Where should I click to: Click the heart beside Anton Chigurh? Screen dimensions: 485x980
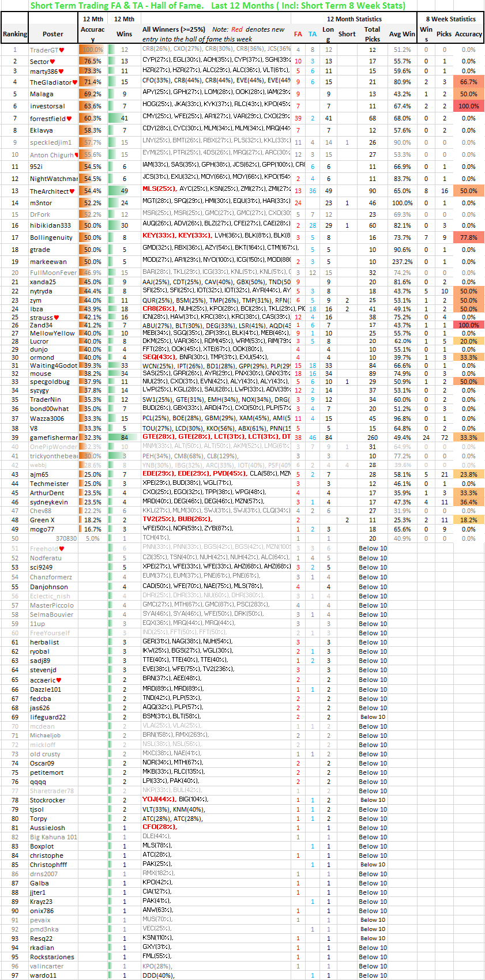(x=77, y=155)
